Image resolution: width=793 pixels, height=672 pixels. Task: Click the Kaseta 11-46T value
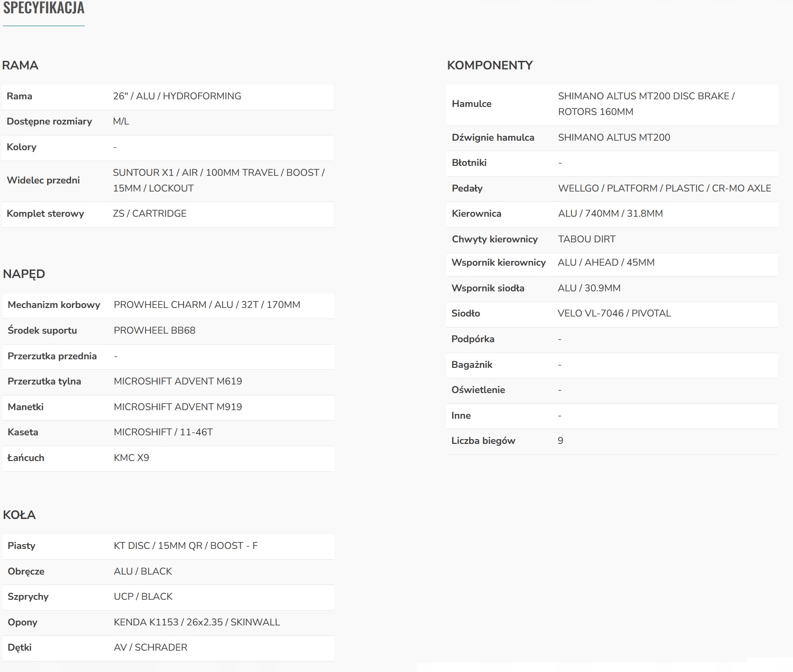[x=163, y=432]
